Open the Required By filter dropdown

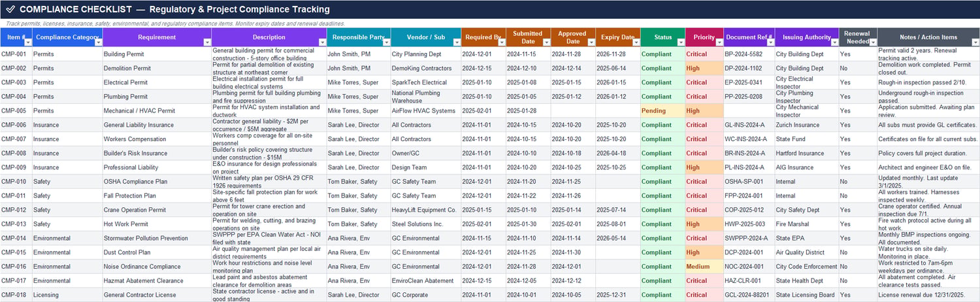pyautogui.click(x=501, y=42)
